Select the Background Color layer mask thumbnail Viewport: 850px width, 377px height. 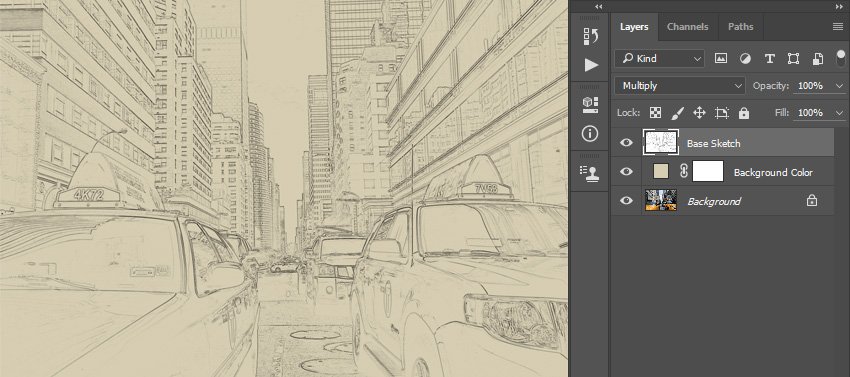[708, 171]
